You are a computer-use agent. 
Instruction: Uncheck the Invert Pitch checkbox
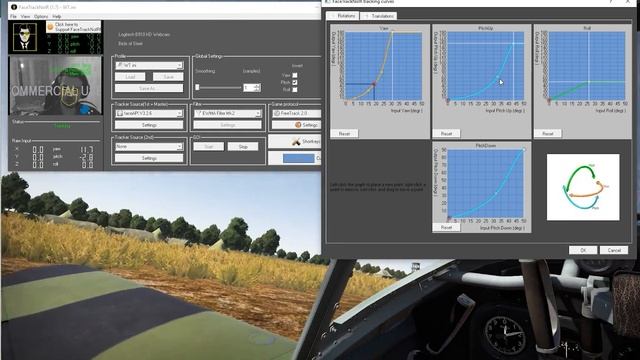pyautogui.click(x=295, y=82)
